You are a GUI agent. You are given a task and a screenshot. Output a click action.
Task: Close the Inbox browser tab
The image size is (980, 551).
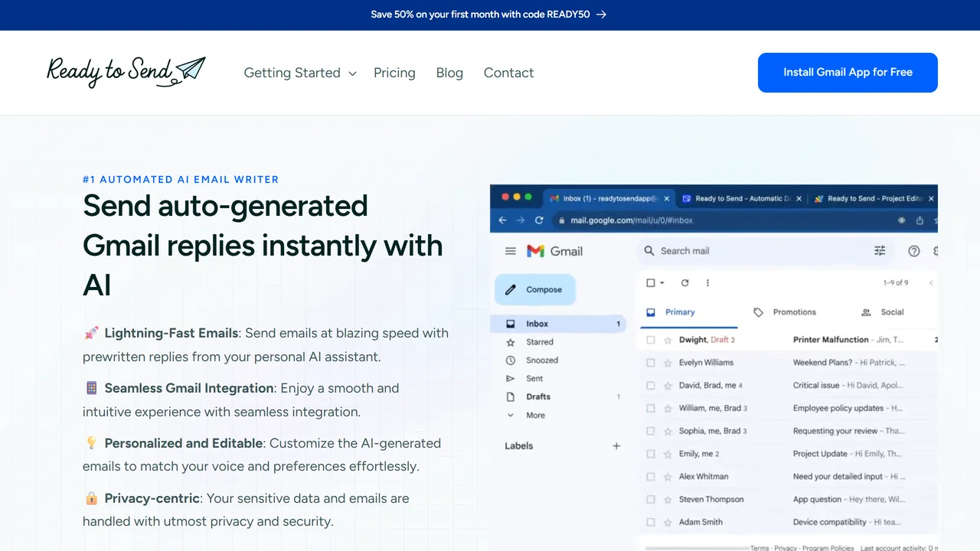(x=666, y=199)
